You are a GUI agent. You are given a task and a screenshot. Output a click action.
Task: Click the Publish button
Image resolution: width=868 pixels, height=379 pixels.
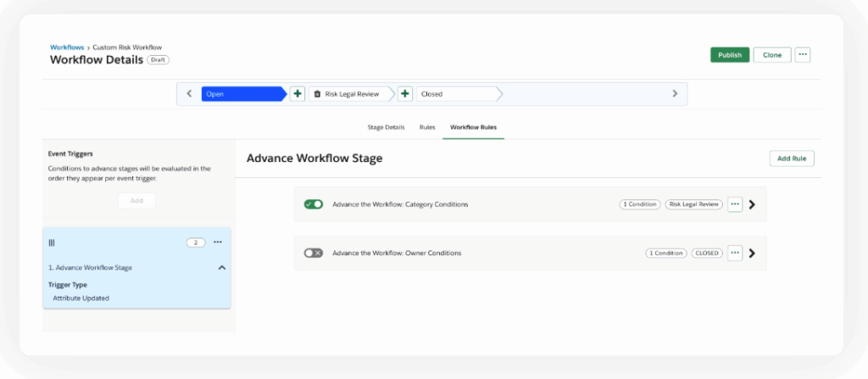729,54
